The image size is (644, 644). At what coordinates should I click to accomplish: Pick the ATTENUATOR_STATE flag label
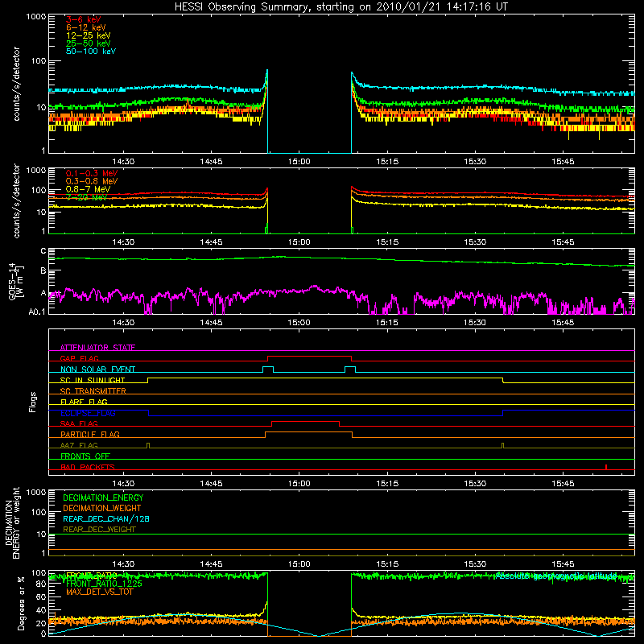pyautogui.click(x=97, y=348)
